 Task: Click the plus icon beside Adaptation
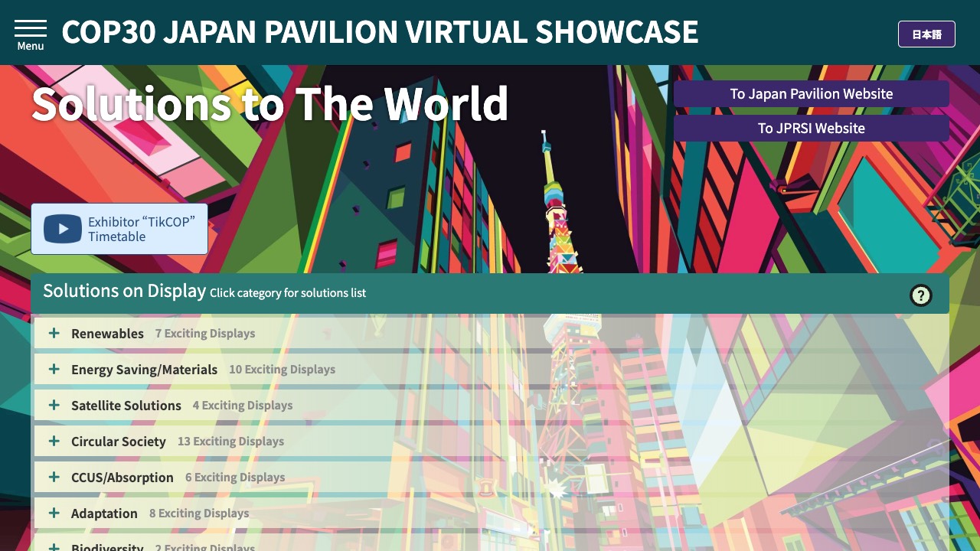coord(54,513)
